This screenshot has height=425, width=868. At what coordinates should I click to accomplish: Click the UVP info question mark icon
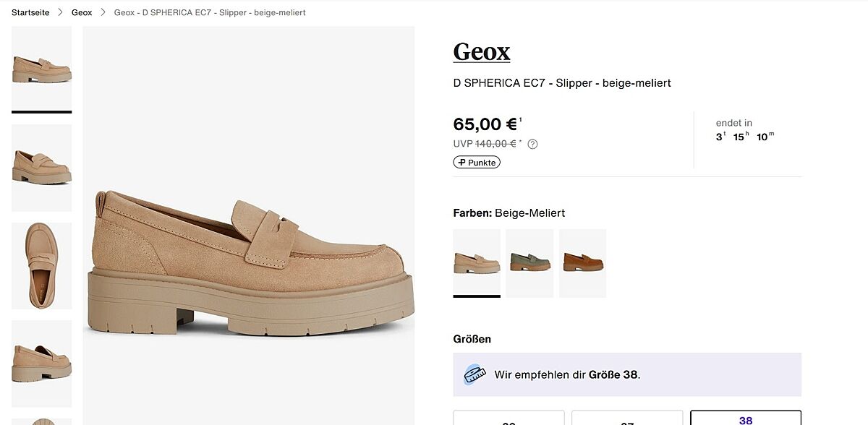tap(532, 144)
